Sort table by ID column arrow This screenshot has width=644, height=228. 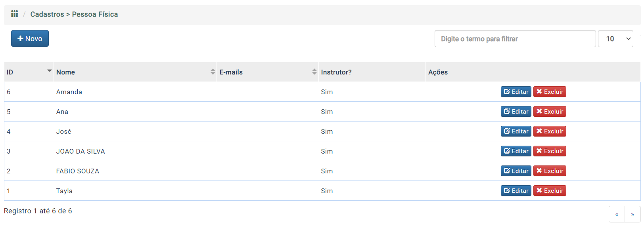click(50, 71)
